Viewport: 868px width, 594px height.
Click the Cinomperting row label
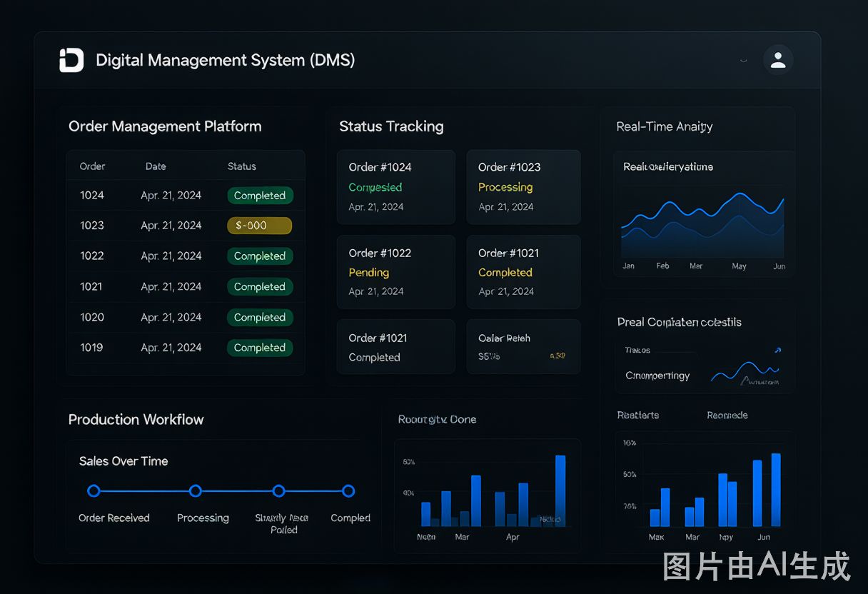click(657, 376)
